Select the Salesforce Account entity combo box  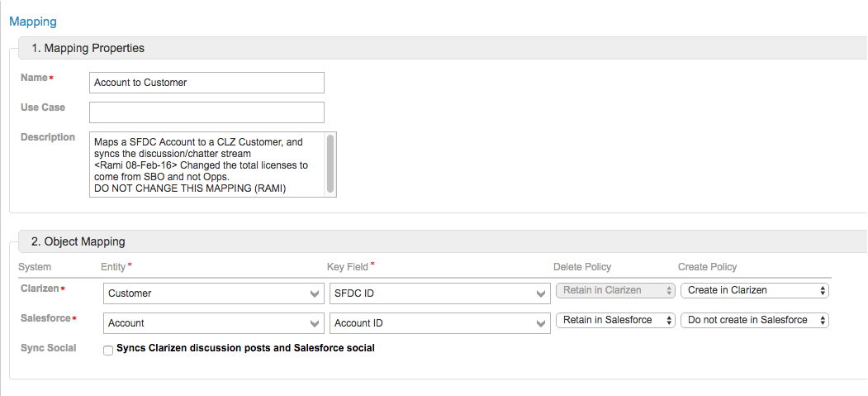pyautogui.click(x=214, y=323)
